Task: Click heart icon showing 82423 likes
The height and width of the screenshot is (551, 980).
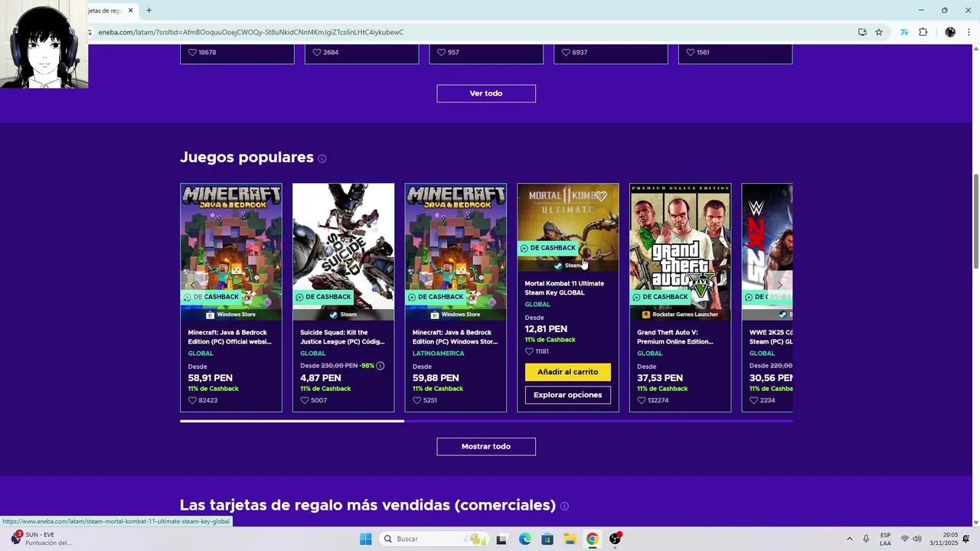Action: coord(192,400)
